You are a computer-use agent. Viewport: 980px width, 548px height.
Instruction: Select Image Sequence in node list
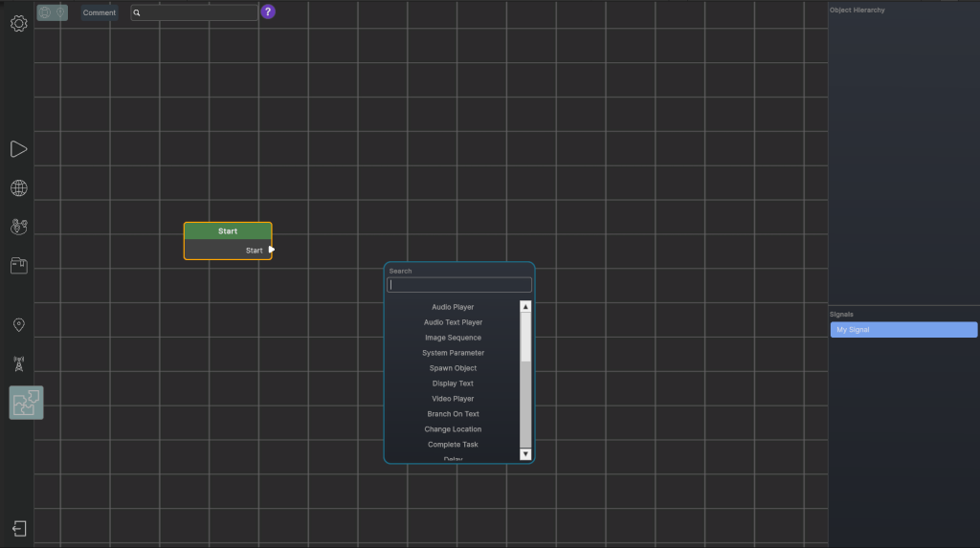click(453, 338)
